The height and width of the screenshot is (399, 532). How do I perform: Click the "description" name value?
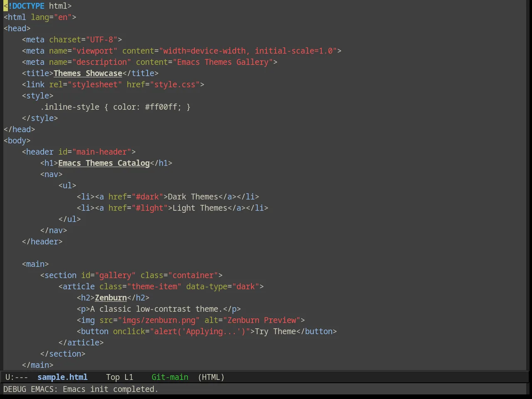(101, 62)
